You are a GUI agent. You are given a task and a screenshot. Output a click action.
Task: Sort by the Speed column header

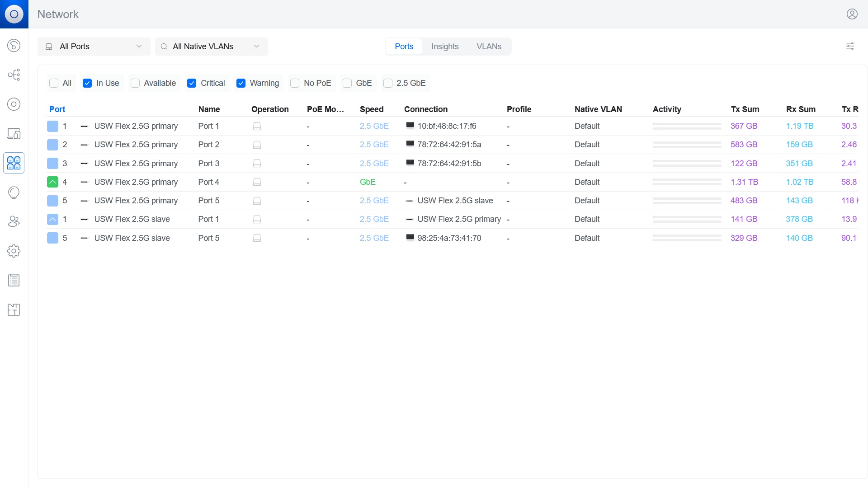coord(372,109)
